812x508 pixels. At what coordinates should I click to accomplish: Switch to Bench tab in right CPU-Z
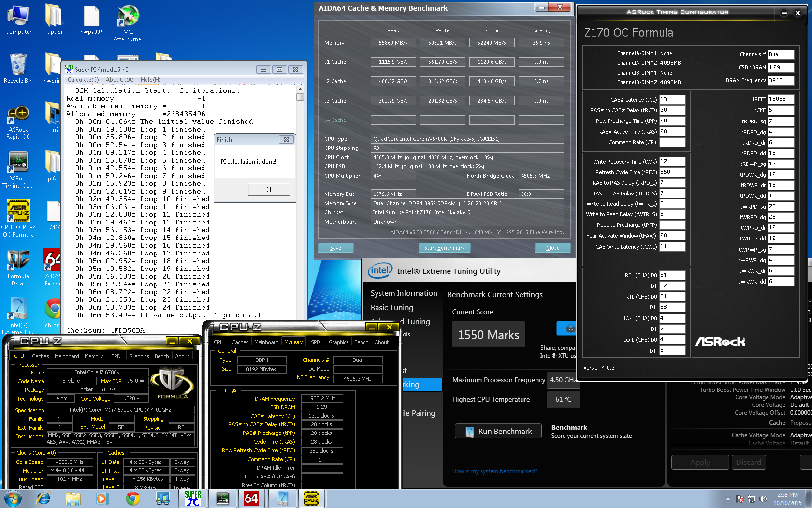point(361,342)
